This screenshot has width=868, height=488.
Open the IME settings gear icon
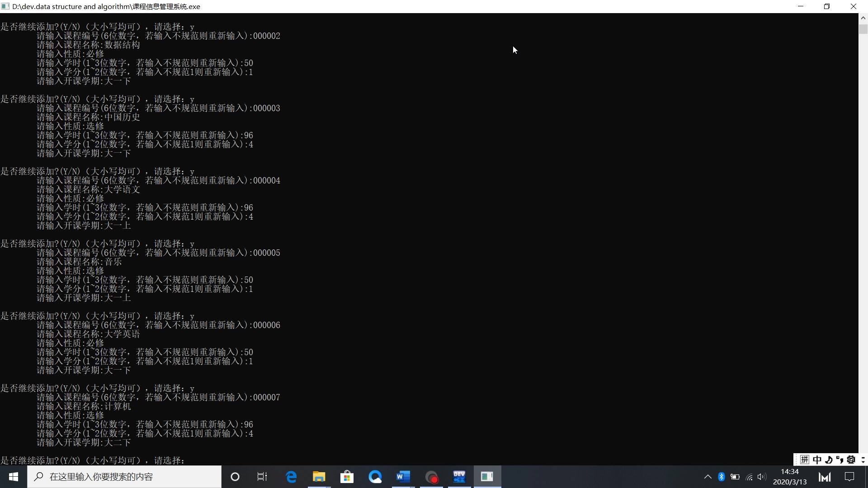click(x=851, y=460)
